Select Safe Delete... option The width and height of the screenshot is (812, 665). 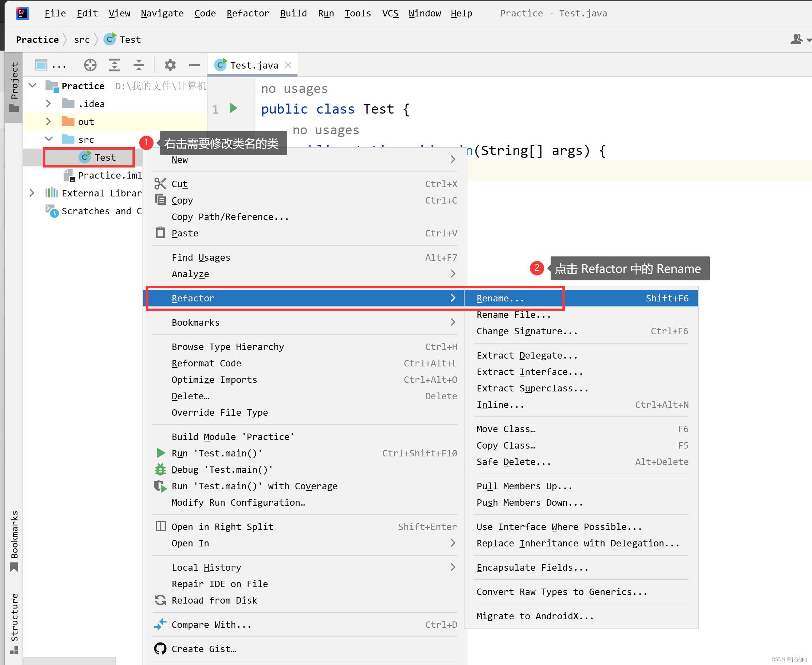(581, 461)
